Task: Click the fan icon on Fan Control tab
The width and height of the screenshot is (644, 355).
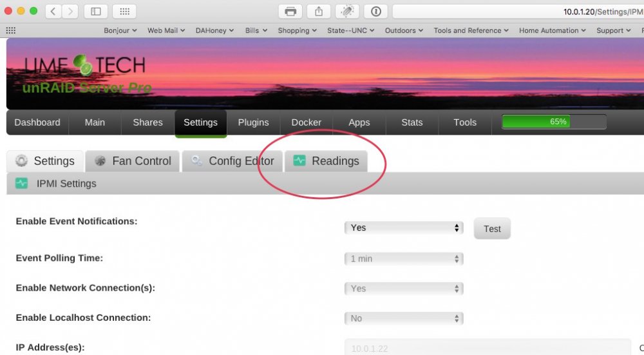Action: (100, 160)
